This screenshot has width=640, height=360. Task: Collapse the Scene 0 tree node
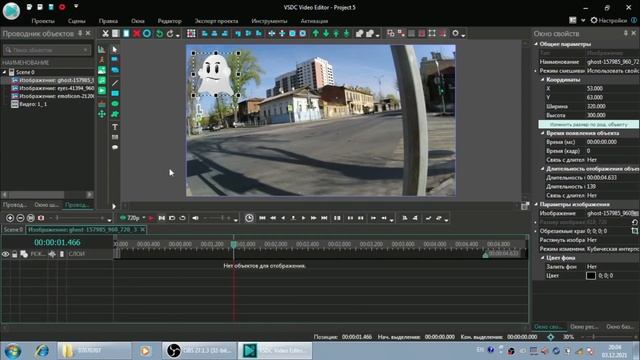point(4,72)
